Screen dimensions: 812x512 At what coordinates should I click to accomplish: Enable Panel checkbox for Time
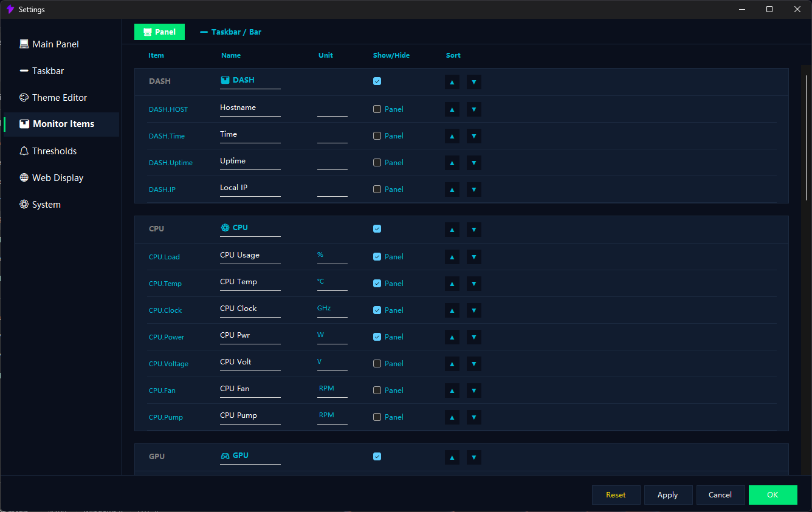coord(377,136)
